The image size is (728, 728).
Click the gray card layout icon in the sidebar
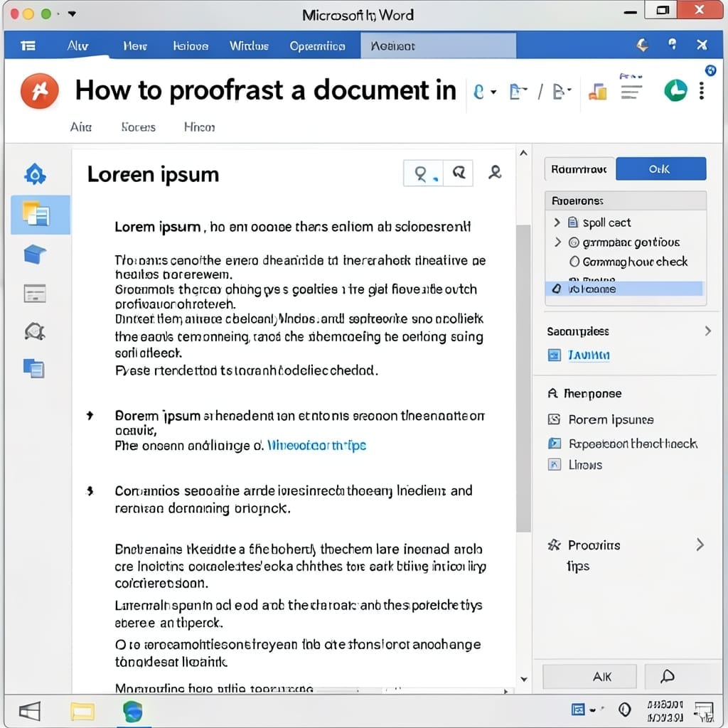(x=35, y=294)
